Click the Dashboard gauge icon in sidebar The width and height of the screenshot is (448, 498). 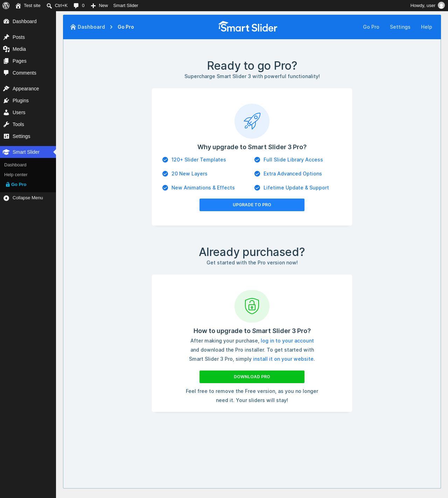click(x=6, y=21)
